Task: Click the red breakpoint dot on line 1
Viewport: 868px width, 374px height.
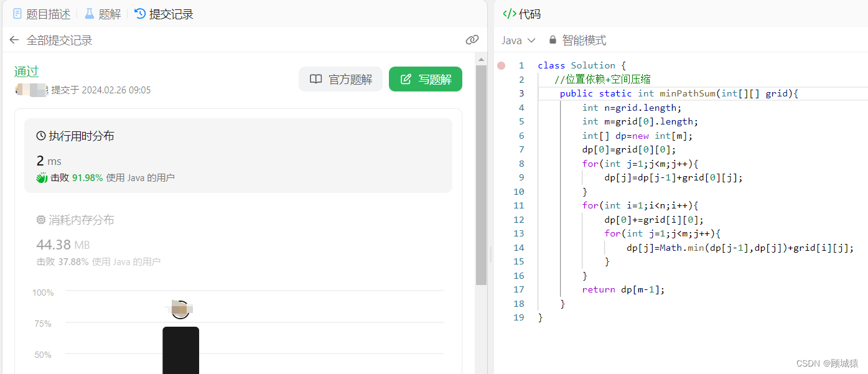Action: click(502, 65)
